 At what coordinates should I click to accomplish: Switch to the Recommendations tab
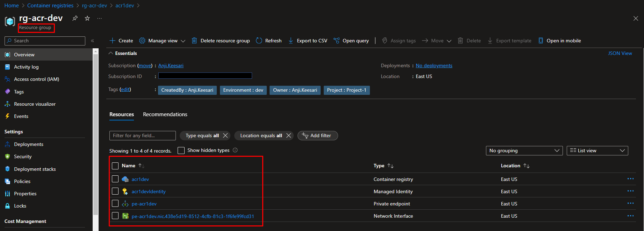(x=165, y=114)
